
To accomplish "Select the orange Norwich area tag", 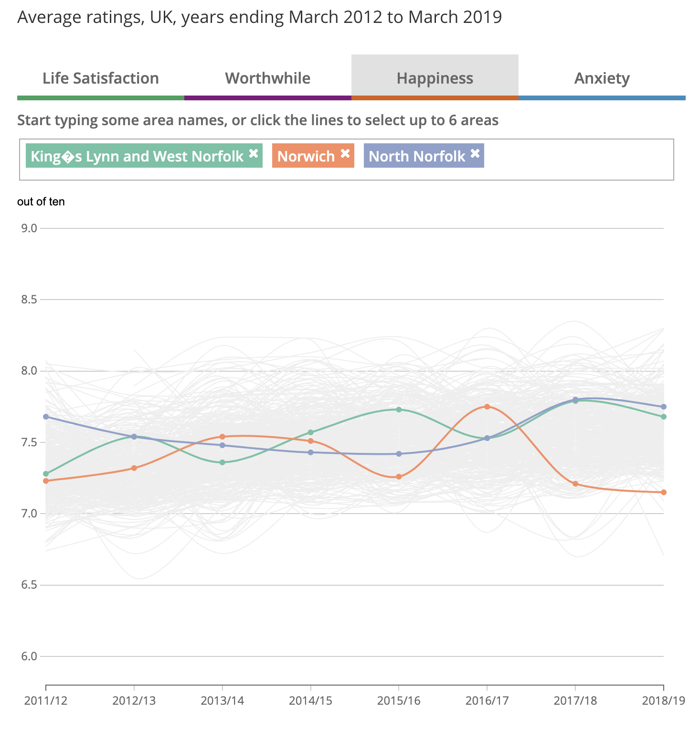I will coord(306,156).
